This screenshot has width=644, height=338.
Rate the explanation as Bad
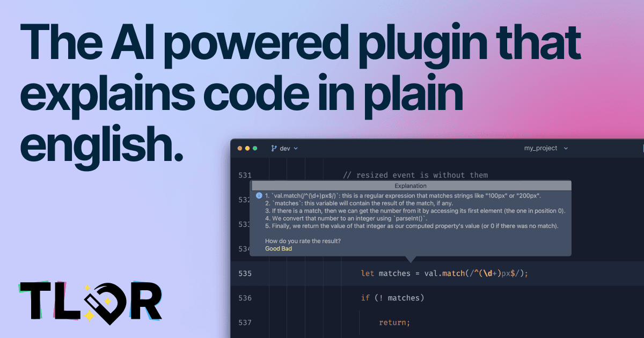click(287, 249)
